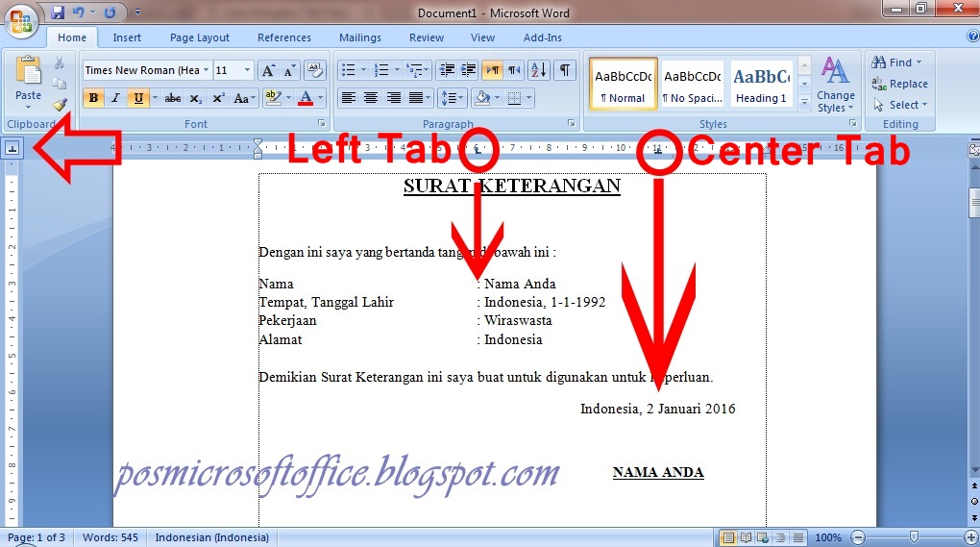Toggle Subscript formatting

click(x=196, y=98)
